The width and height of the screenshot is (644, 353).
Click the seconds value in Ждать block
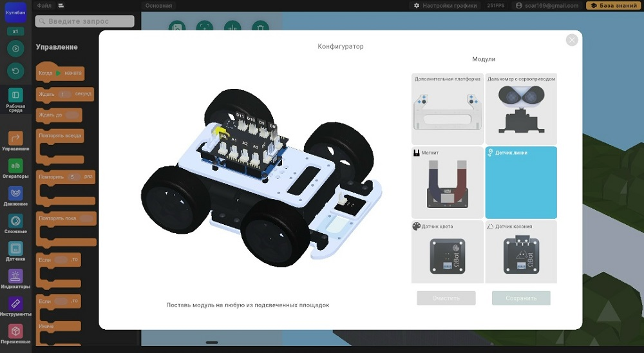point(63,94)
